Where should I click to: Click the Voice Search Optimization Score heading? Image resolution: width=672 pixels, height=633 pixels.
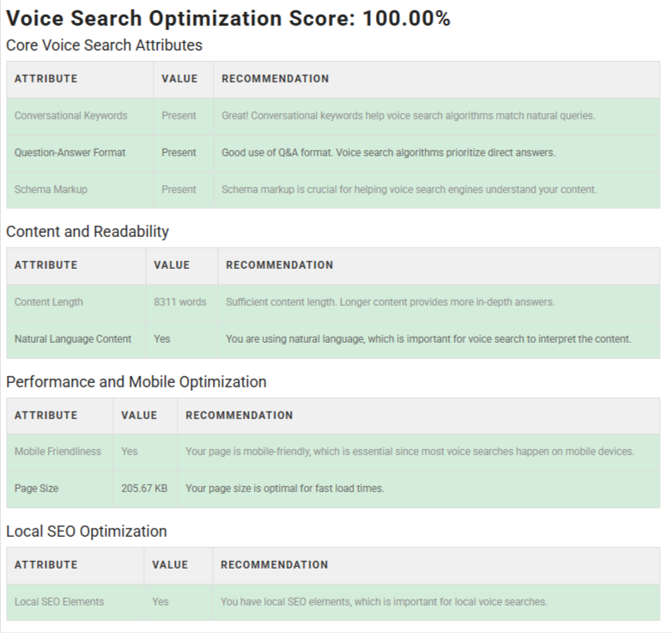[x=227, y=19]
